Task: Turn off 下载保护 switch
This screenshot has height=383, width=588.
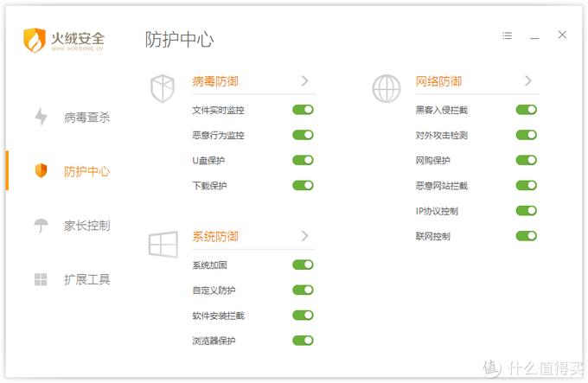Action: [x=303, y=185]
